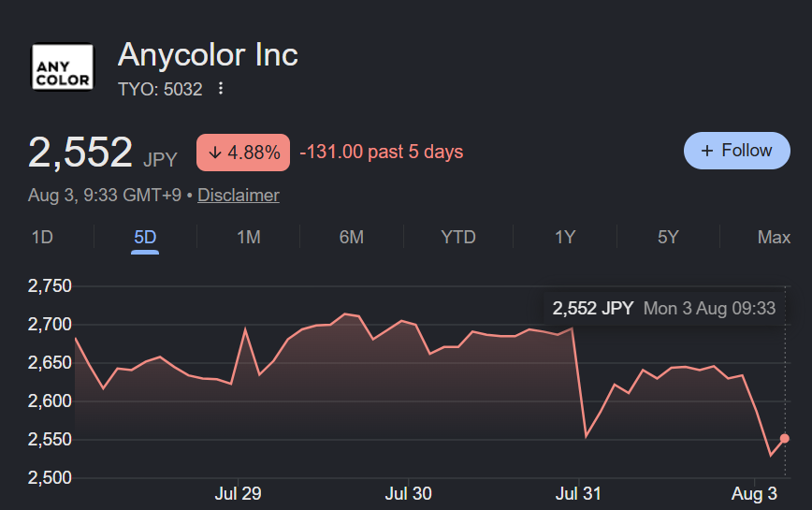Viewport: 812px width, 510px height.
Task: Click the 2,552 JPY price tooltip
Action: (663, 309)
